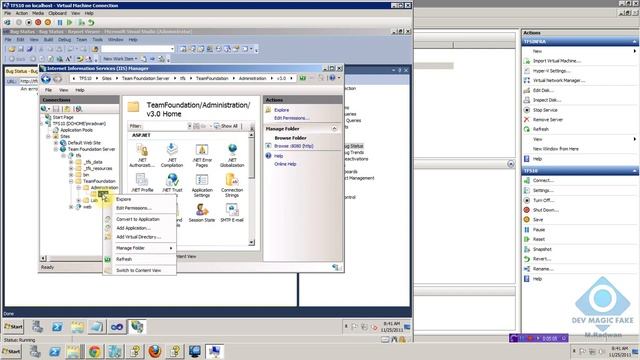Choose Refresh from the context menu
640x360 pixels.
[140, 259]
